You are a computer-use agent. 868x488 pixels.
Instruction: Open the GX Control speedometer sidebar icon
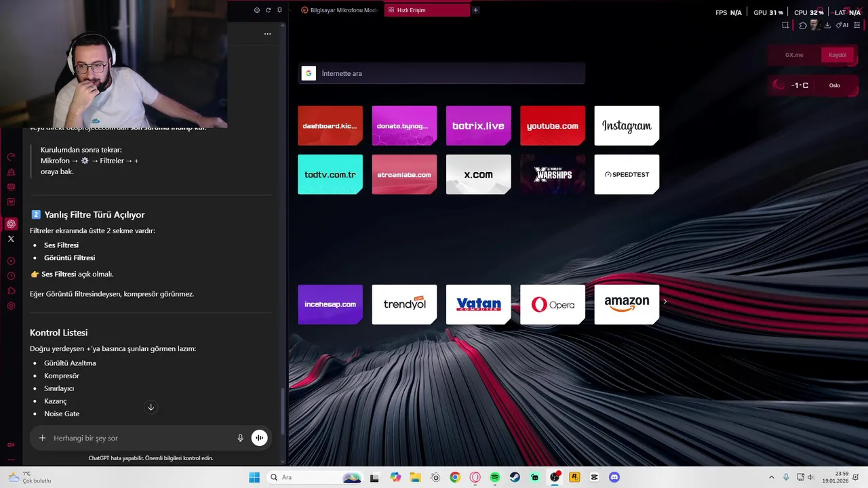[x=11, y=157]
